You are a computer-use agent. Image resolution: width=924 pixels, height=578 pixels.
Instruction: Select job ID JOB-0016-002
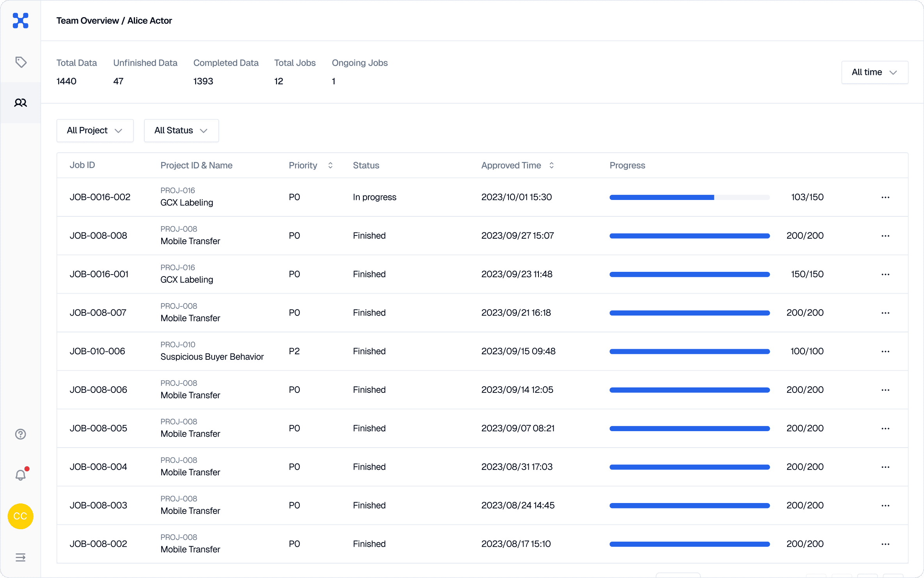click(100, 197)
